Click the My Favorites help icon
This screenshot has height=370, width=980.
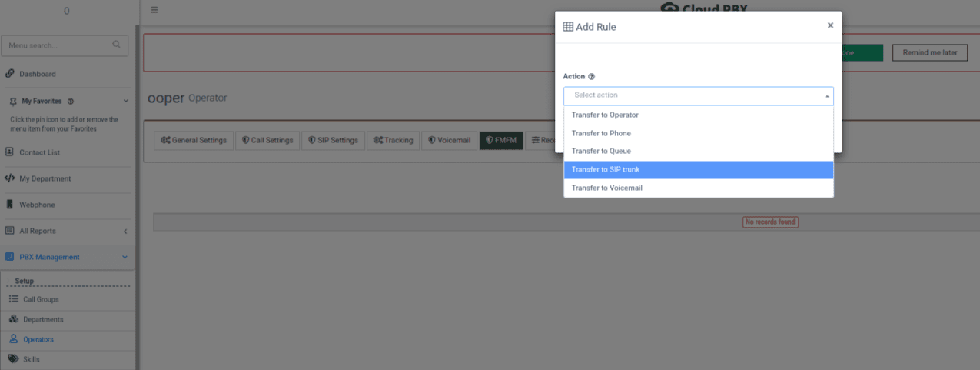[71, 101]
